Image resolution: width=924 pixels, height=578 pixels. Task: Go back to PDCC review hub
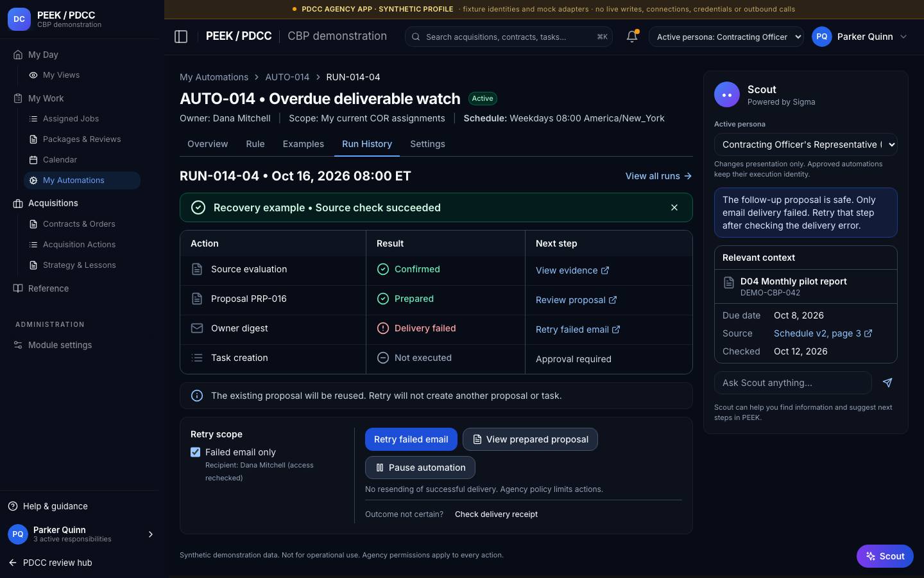50,563
